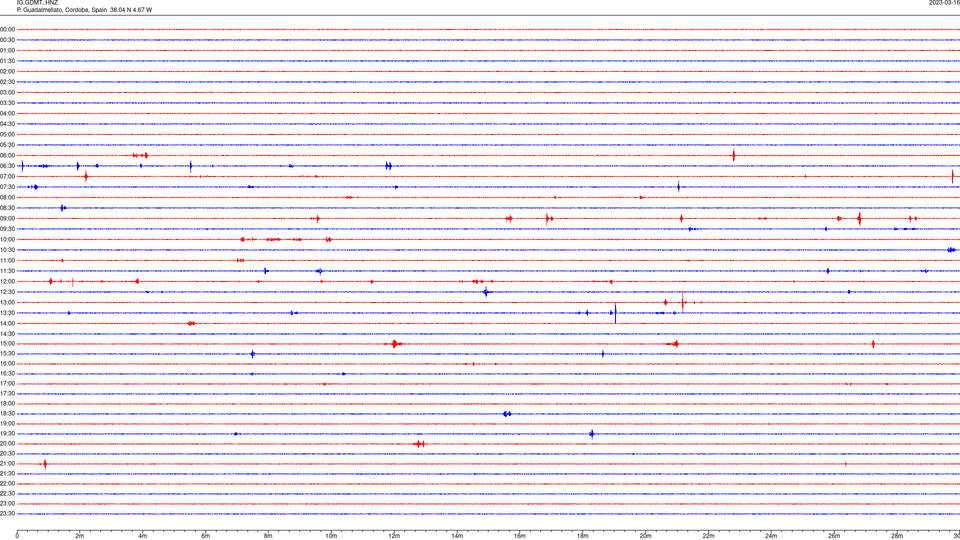The image size is (960, 540).
Task: Click the tall red spike on the 13:00 trace
Action: [683, 302]
